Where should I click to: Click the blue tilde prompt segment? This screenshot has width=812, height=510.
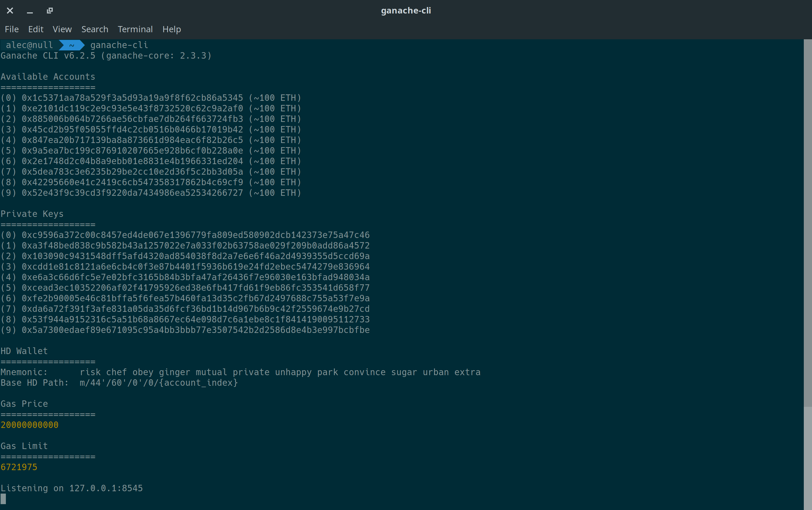tap(72, 45)
